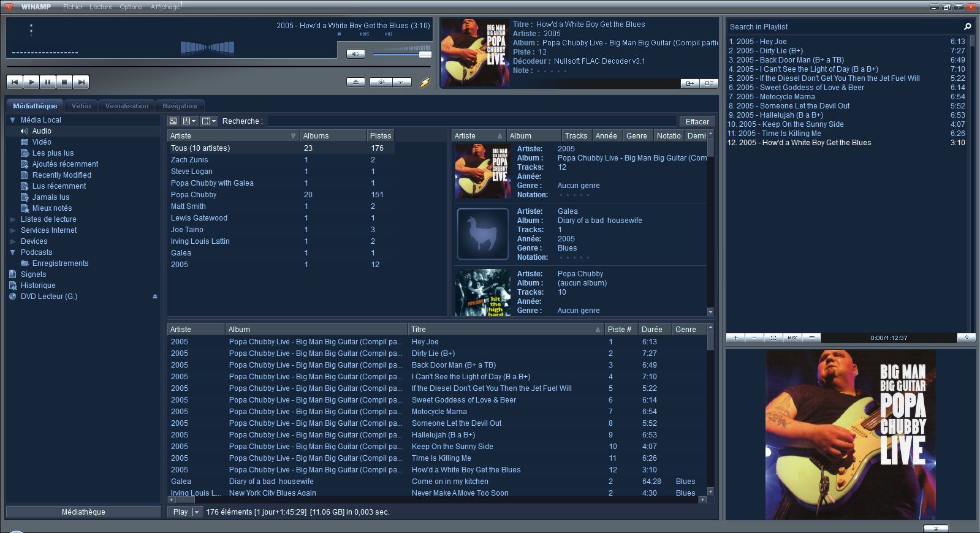Open the columns view dropdown beside Recherche
This screenshot has height=533, width=980.
(x=209, y=121)
